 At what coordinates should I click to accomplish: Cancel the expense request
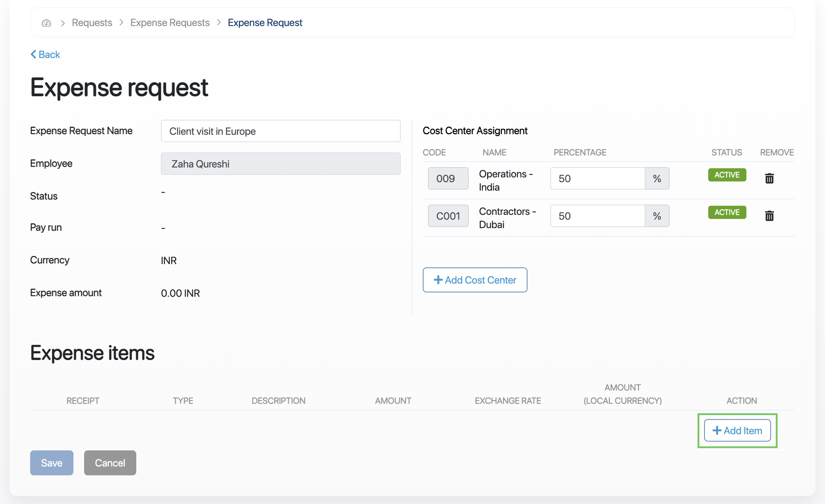tap(110, 463)
